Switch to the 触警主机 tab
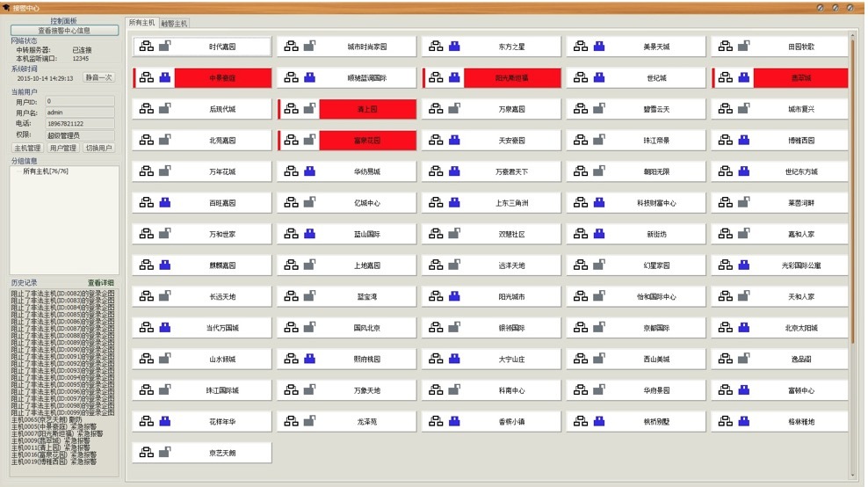868x487 pixels. click(x=174, y=23)
